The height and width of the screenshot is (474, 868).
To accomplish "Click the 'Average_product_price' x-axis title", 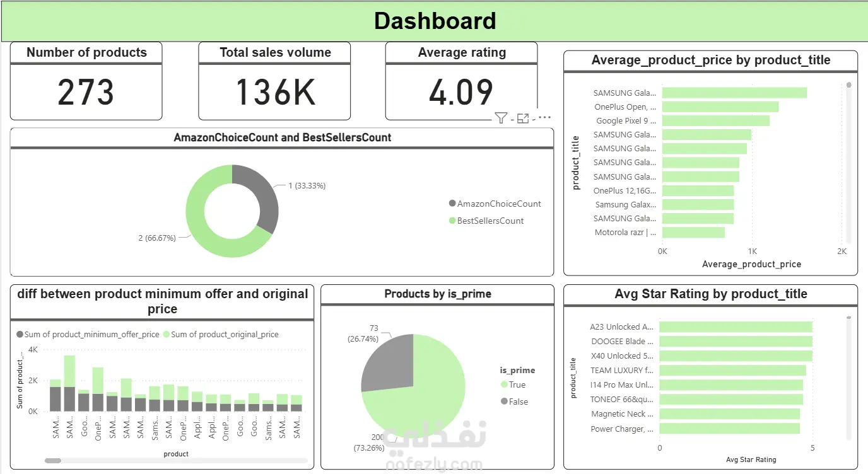I will 751,264.
